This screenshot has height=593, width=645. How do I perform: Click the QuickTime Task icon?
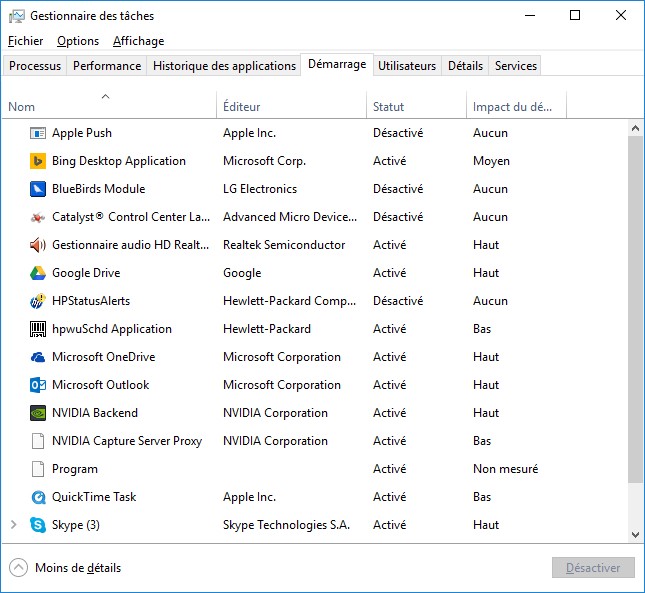(x=38, y=497)
